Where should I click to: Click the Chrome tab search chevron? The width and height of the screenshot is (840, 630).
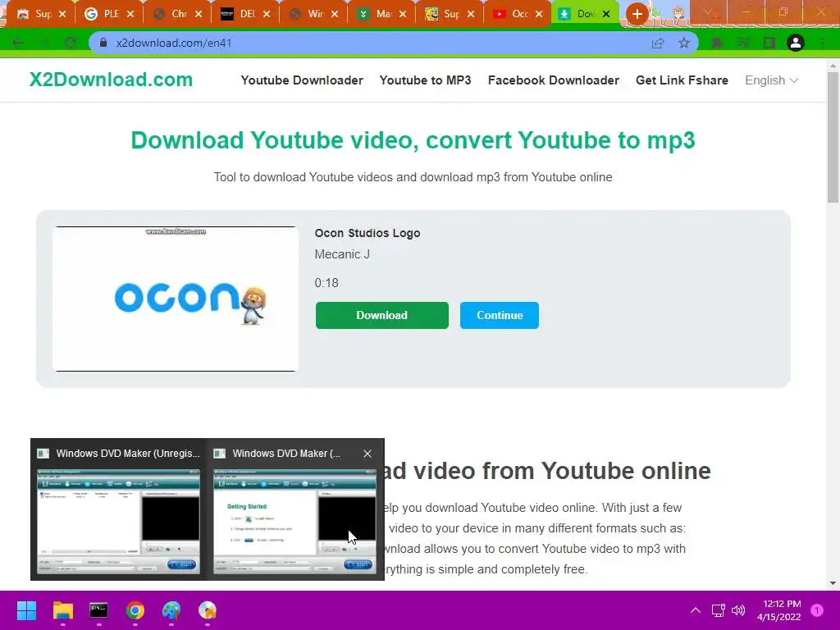[708, 11]
